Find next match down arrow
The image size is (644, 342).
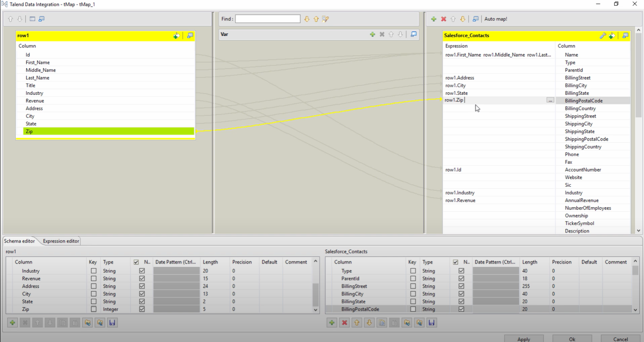coord(307,19)
